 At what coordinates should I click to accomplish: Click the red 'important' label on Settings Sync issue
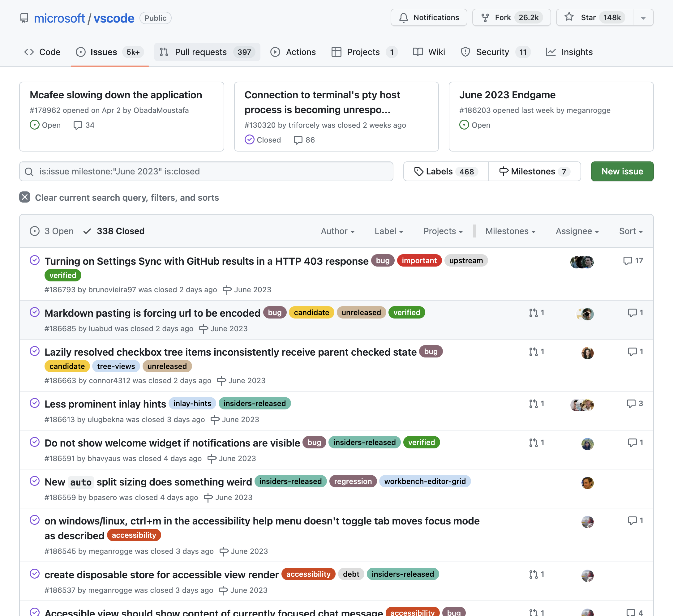click(419, 261)
